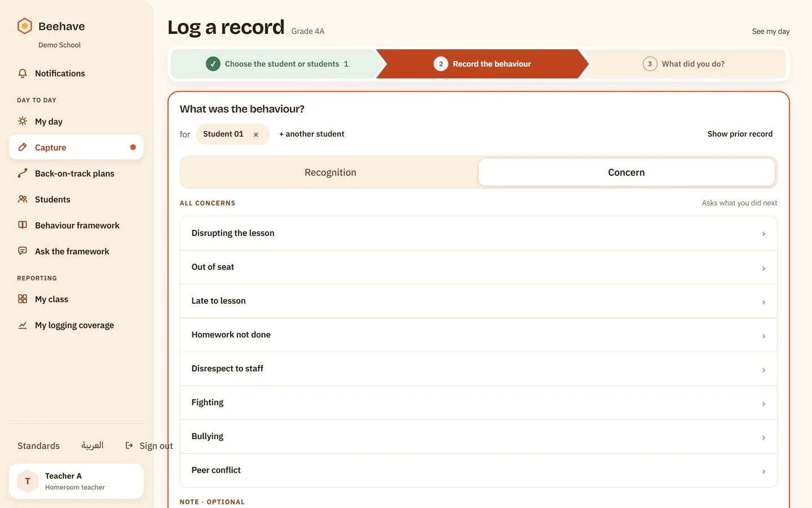
Task: Click My logging coverage chart icon
Action: 23,325
